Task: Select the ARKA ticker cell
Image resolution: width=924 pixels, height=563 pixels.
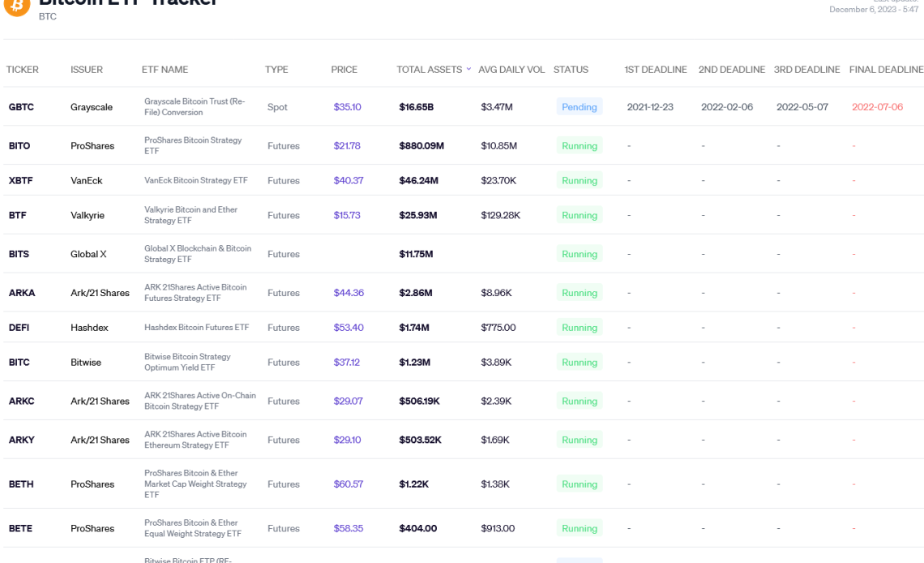Action: click(x=22, y=292)
